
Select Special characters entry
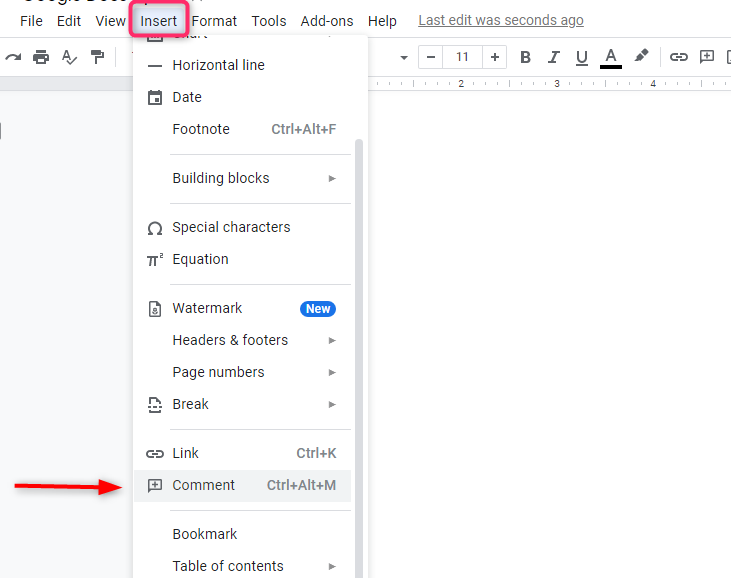(x=242, y=227)
